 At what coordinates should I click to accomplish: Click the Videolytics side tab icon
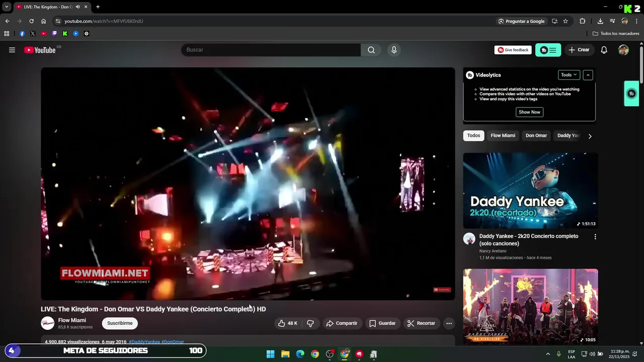(x=631, y=94)
